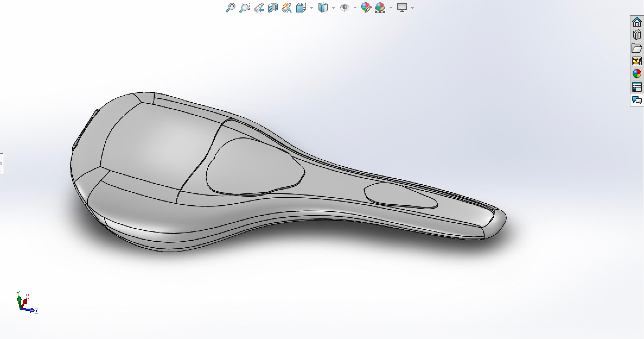Open the File Explorer folder tab
Image resolution: width=644 pixels, height=339 pixels.
coord(637,48)
